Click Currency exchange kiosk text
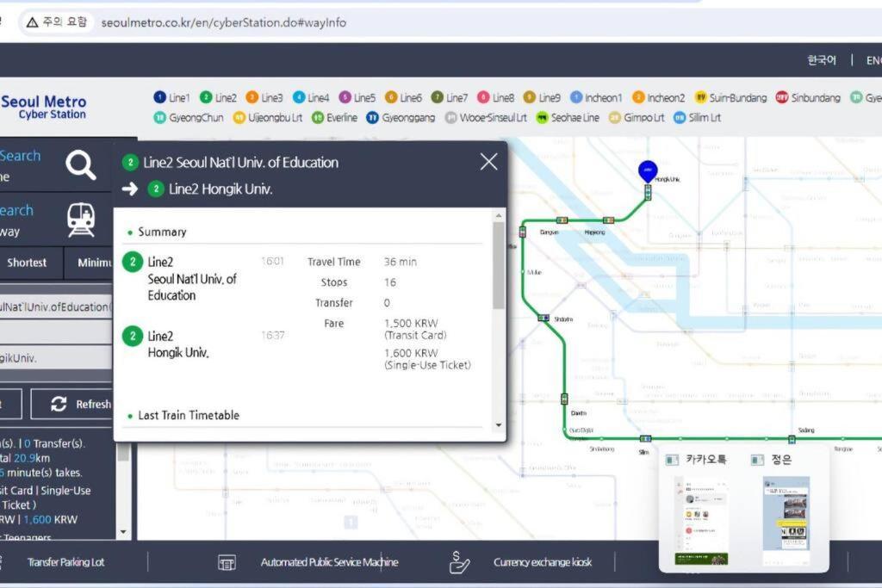The width and height of the screenshot is (882, 588). point(543,562)
